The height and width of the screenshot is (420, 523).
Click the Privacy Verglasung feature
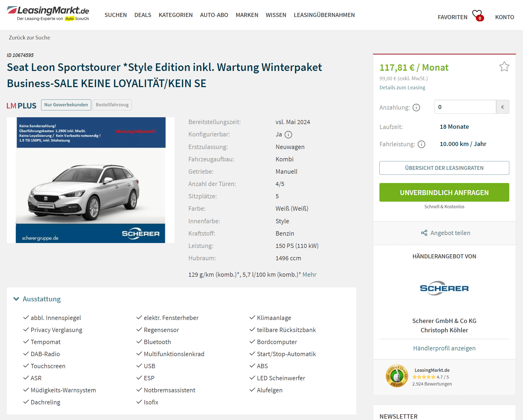click(56, 330)
